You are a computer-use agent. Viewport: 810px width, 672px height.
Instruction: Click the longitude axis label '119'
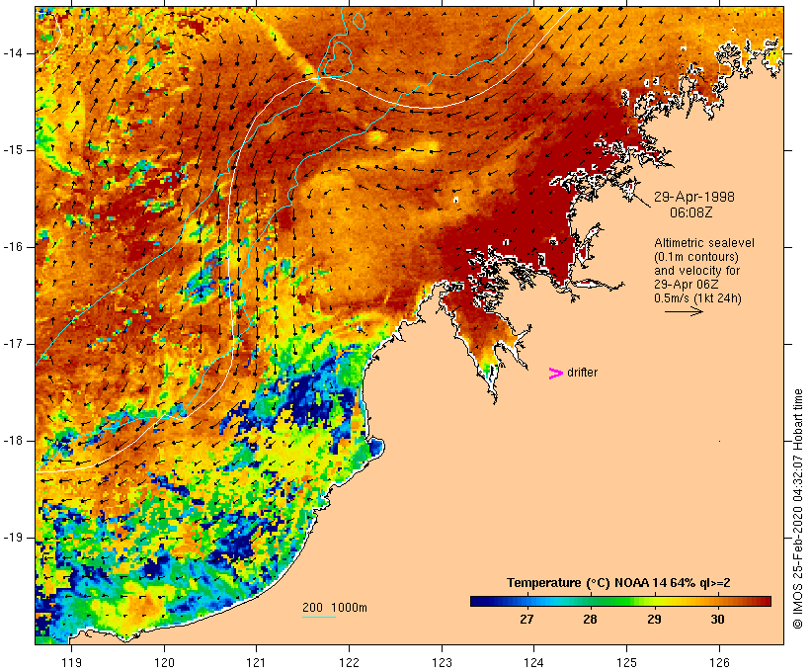(72, 662)
